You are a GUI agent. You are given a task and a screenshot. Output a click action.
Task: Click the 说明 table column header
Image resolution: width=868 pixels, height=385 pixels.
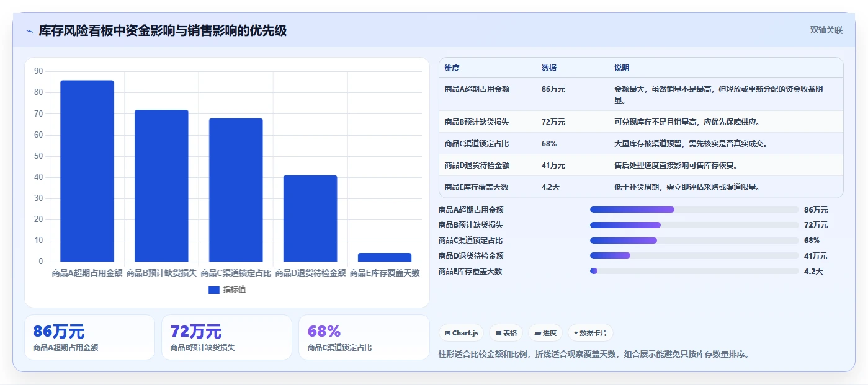coord(622,68)
